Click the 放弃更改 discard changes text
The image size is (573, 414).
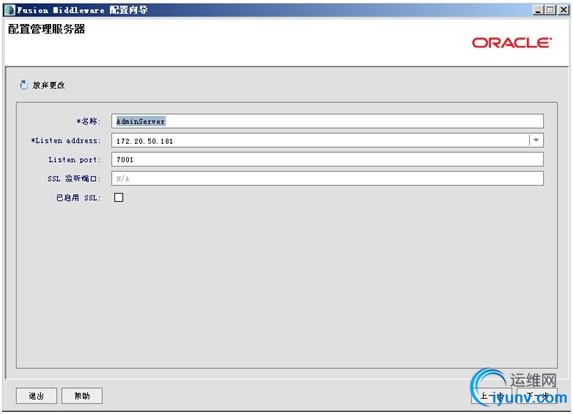(49, 86)
